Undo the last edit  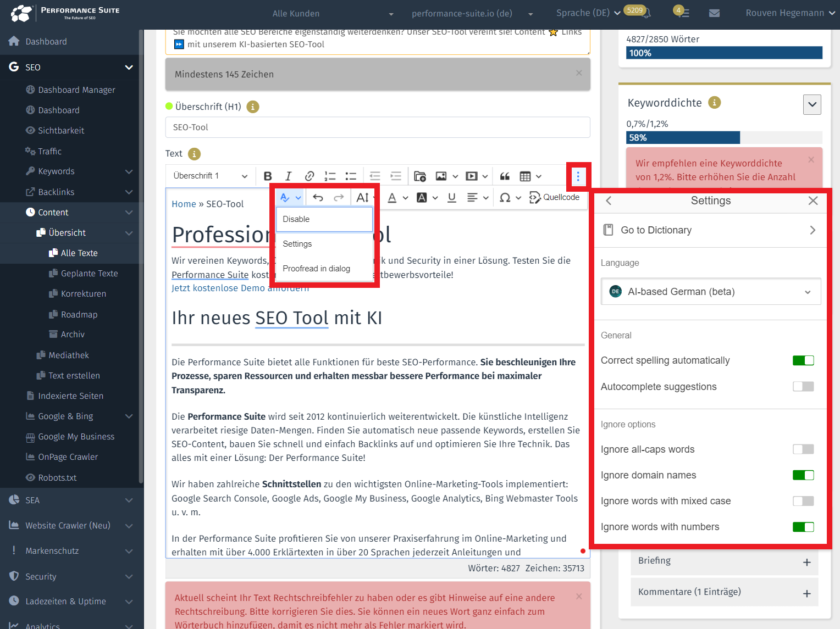318,198
